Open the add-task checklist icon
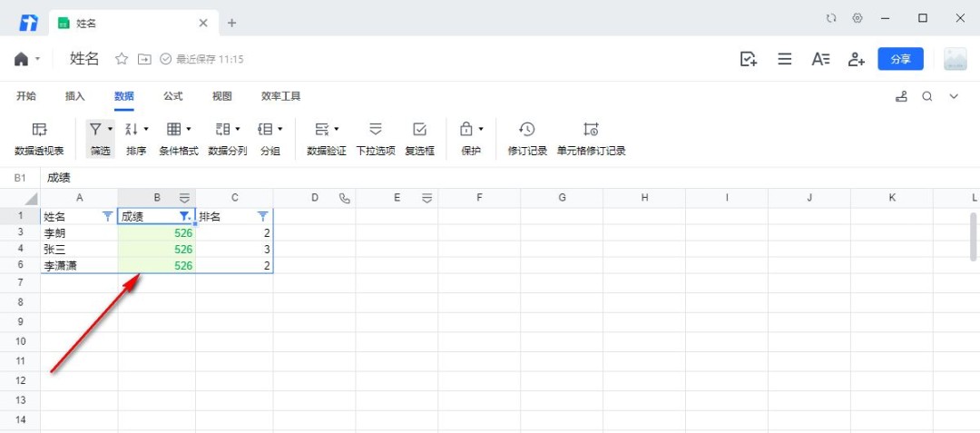Image resolution: width=980 pixels, height=433 pixels. pos(748,59)
